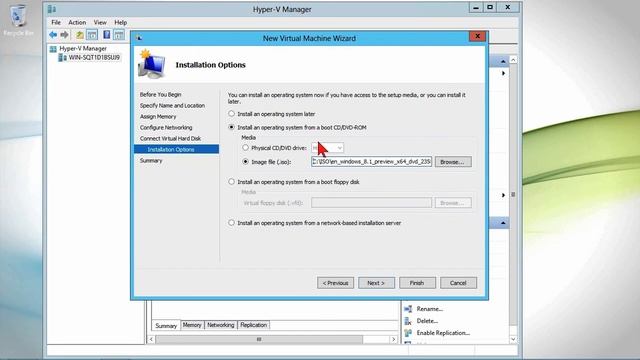Click left arrow of horizontal details scrollbar

[x=151, y=339]
